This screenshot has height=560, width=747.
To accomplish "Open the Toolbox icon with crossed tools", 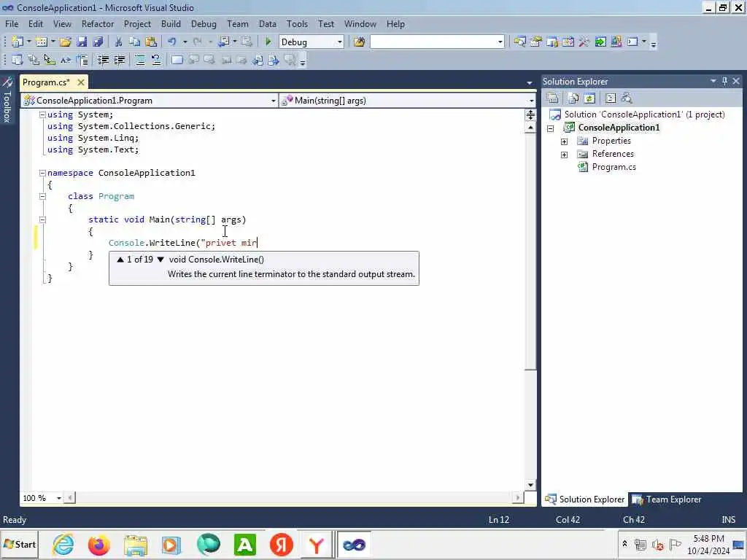I will point(584,42).
